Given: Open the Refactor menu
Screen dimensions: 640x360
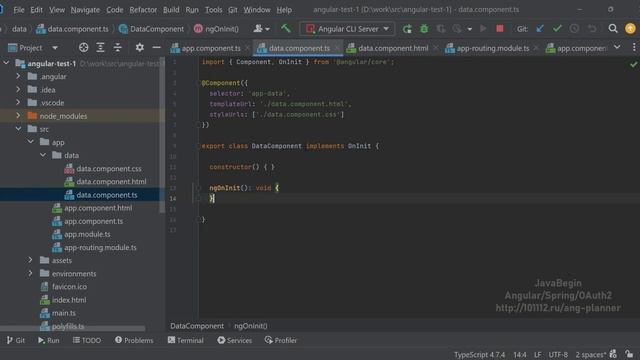Looking at the screenshot, I should coord(143,9).
